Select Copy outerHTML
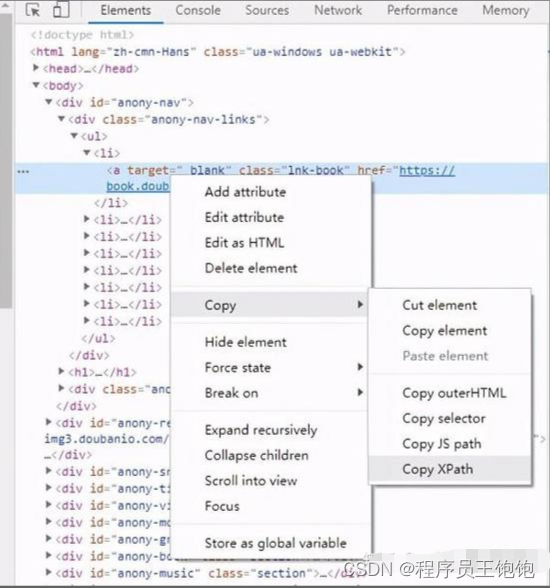The height and width of the screenshot is (588, 550). pyautogui.click(x=454, y=393)
